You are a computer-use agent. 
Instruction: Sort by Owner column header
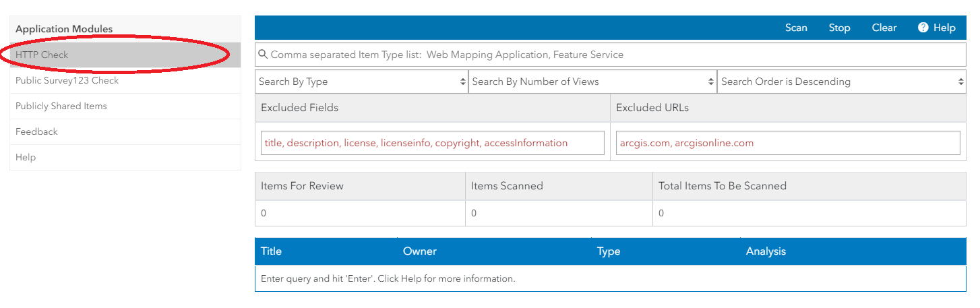420,251
